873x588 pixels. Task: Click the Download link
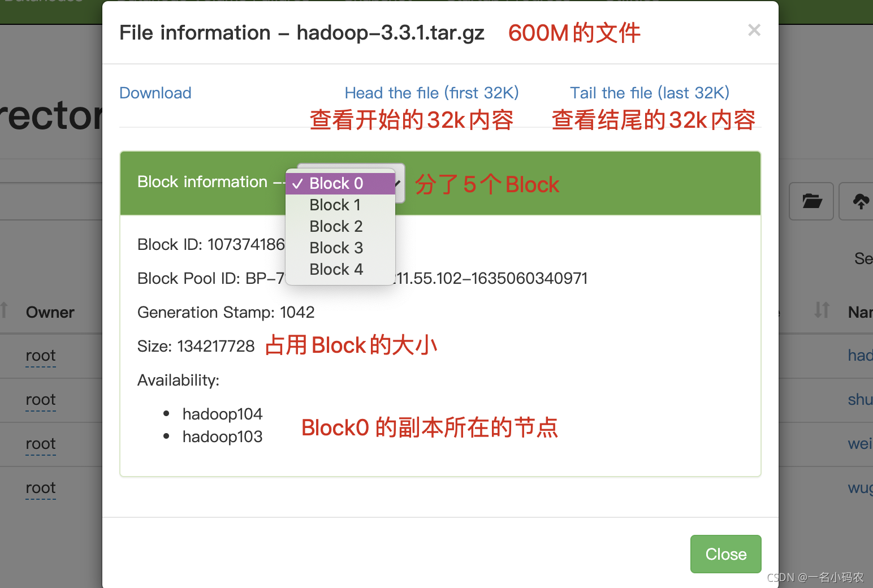click(155, 93)
